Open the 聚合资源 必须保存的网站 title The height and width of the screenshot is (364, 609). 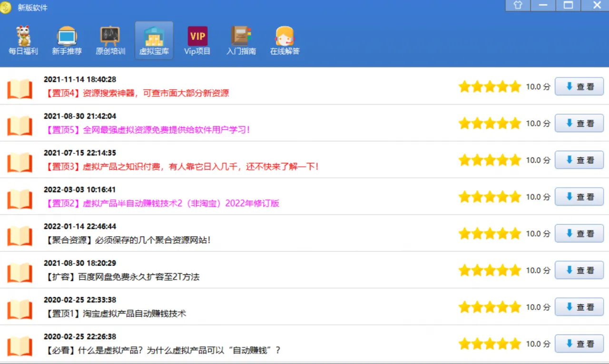pos(128,240)
